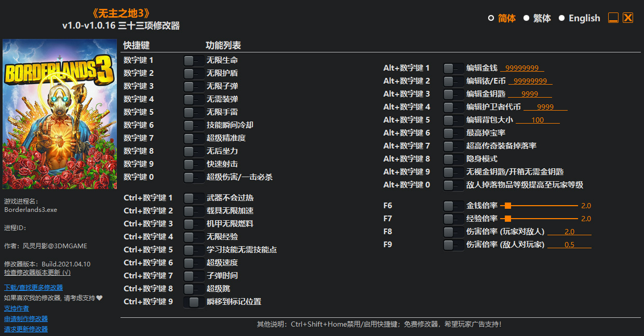Enable 编辑金钥匙 toggle
The width and height of the screenshot is (644, 336).
tap(453, 95)
